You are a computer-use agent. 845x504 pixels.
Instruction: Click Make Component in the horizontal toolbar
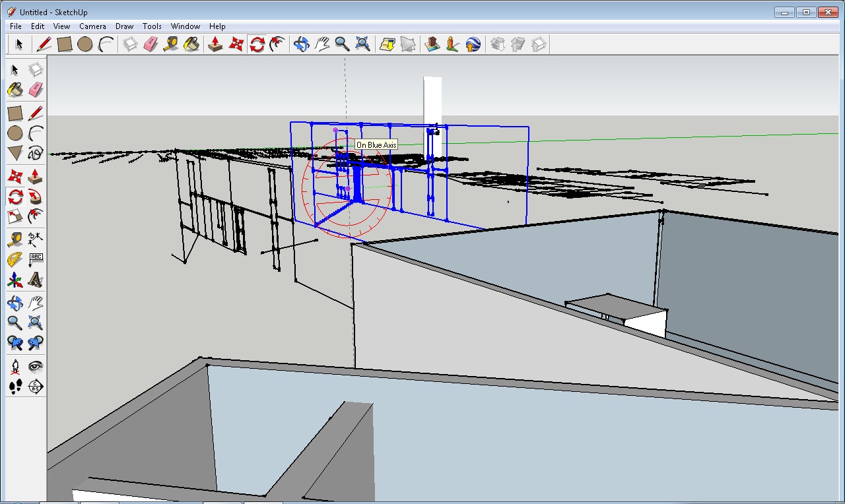click(131, 44)
